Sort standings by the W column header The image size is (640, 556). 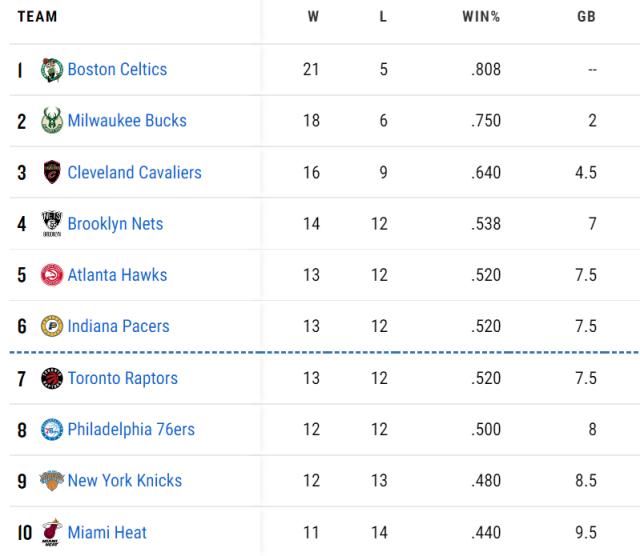pyautogui.click(x=313, y=17)
